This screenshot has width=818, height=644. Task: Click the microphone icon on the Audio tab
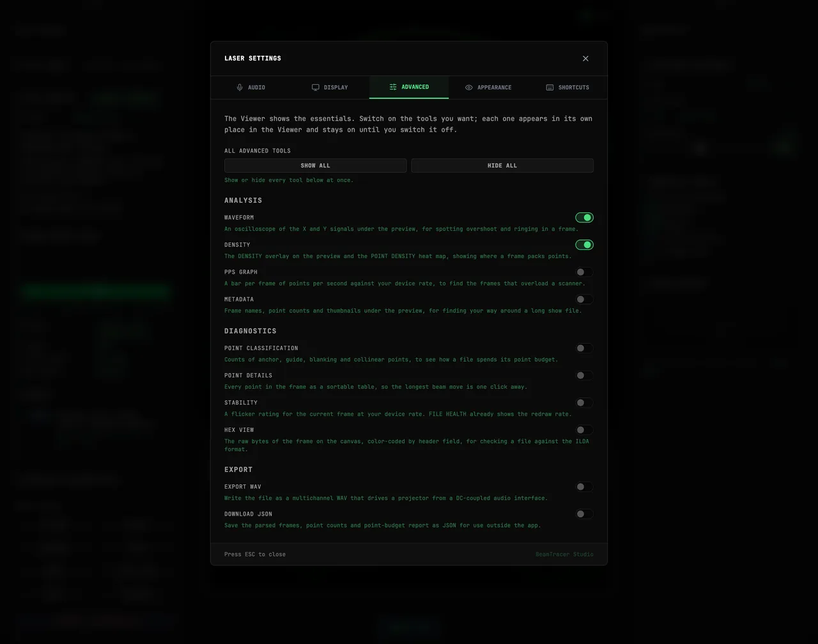point(240,88)
